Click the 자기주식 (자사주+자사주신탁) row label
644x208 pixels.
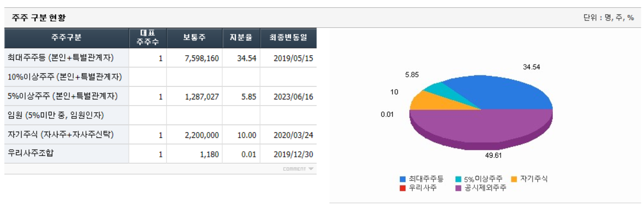pyautogui.click(x=61, y=135)
